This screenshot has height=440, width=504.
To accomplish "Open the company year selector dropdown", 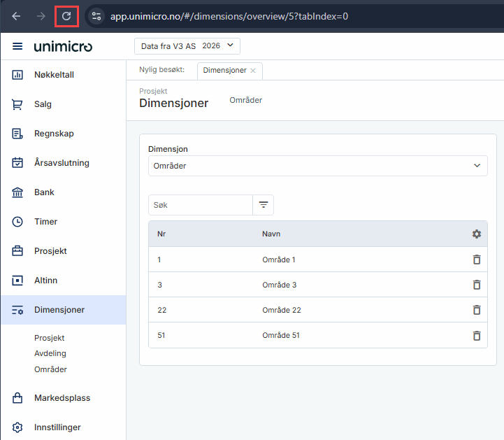I will [187, 46].
